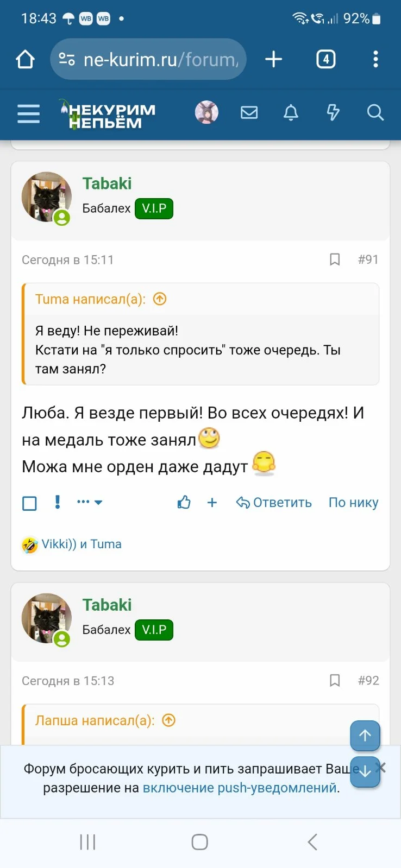401x868 pixels.
Task: Jump to Лапша's quoted original post
Action: (x=169, y=720)
